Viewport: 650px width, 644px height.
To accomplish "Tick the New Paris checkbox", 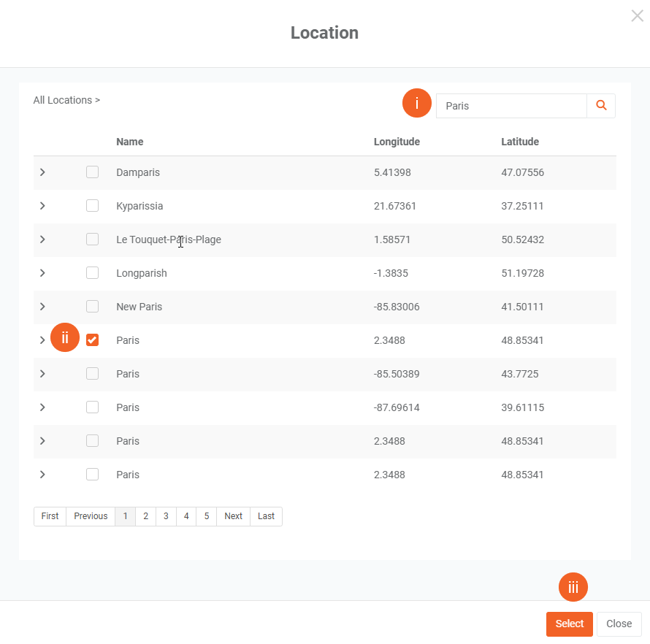I will tap(92, 307).
